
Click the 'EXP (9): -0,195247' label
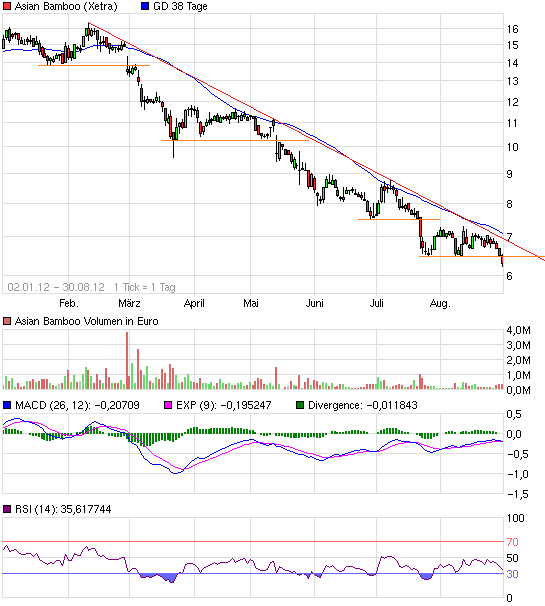pos(223,405)
